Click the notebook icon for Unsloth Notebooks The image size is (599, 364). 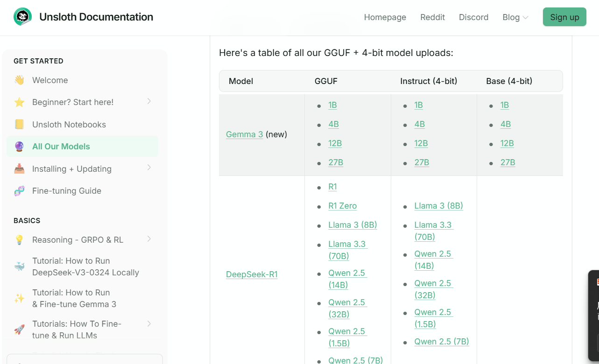tap(19, 125)
